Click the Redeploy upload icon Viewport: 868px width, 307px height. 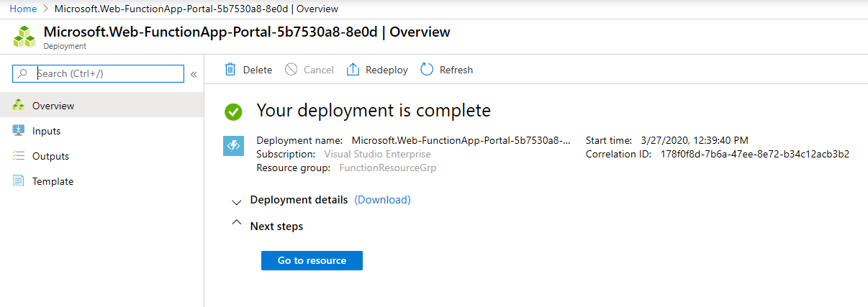pos(353,70)
